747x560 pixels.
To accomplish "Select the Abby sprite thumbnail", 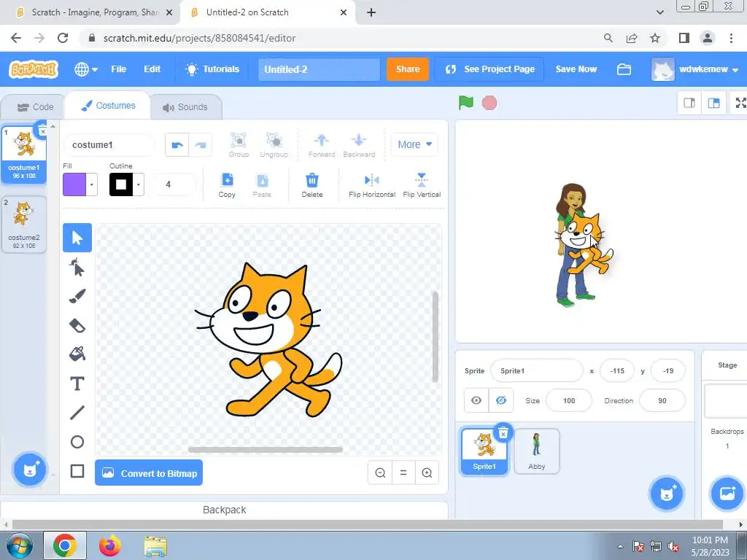I will coord(536,451).
